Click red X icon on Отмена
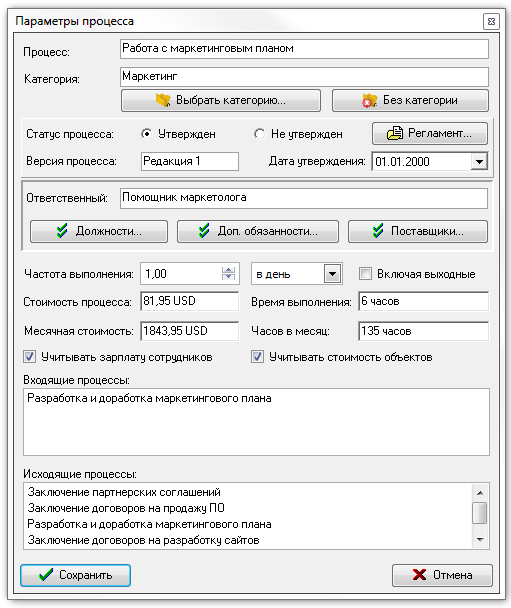Screen dimensions: 511x608 (419, 575)
